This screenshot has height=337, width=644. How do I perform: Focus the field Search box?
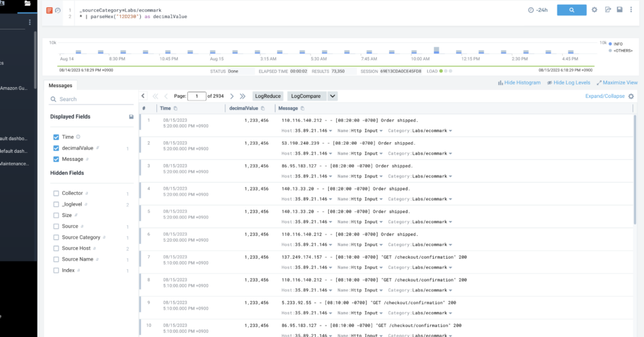[x=91, y=99]
